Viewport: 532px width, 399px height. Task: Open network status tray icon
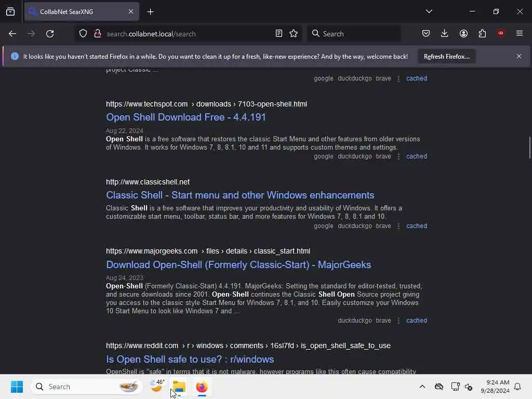tap(455, 387)
